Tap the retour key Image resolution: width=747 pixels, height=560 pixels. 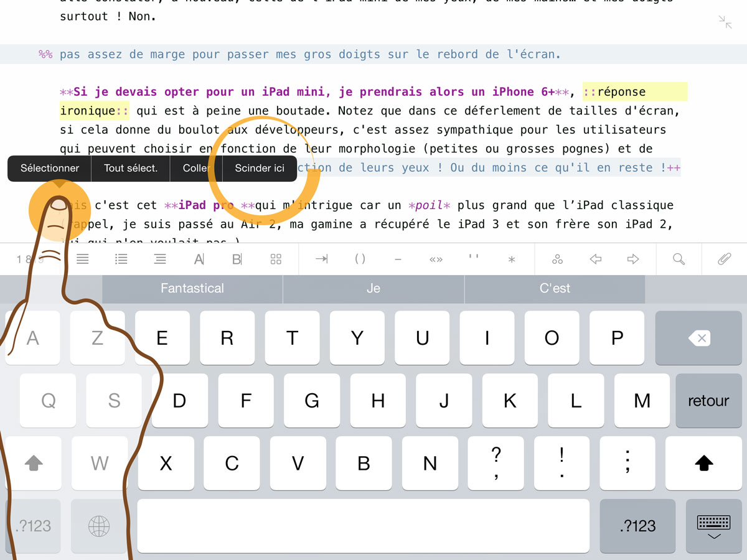708,401
